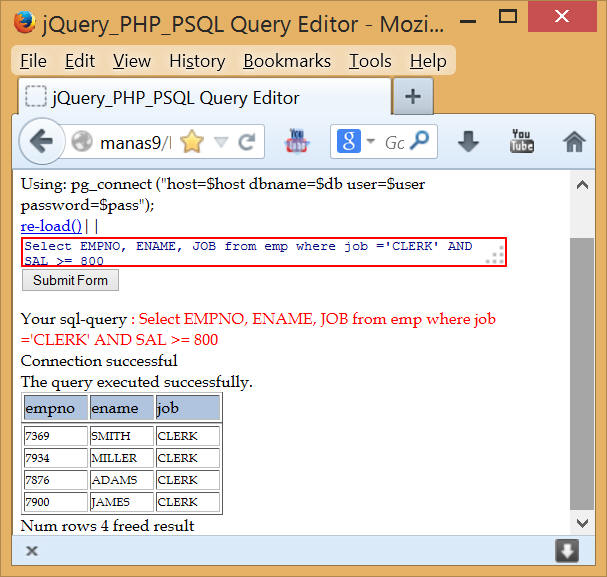This screenshot has width=607, height=577.
Task: Bookmark this page with the star icon
Action: [191, 142]
